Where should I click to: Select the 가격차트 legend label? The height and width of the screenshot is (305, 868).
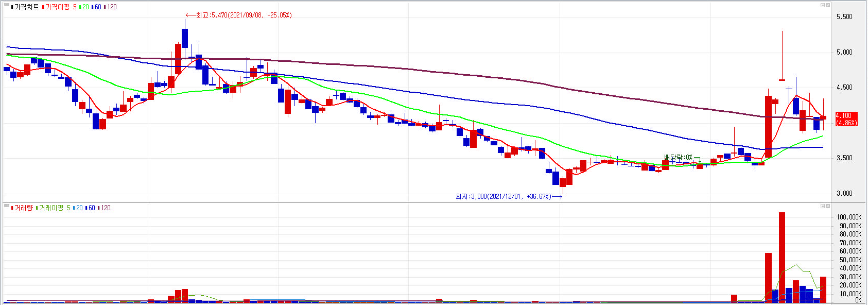[x=26, y=7]
